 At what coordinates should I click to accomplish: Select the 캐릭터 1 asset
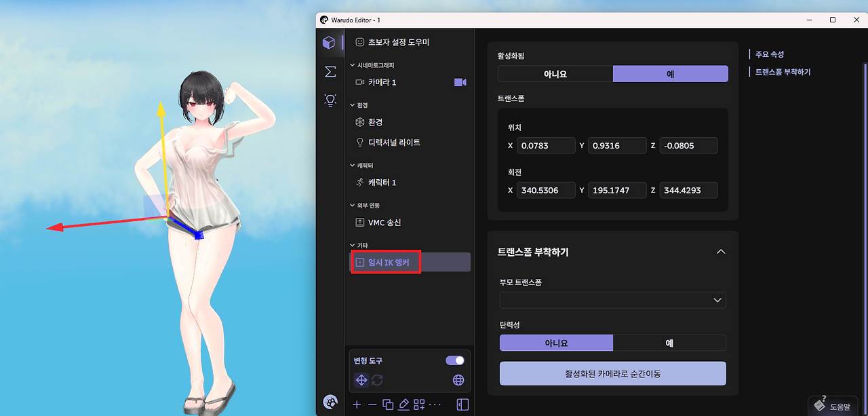click(410, 183)
